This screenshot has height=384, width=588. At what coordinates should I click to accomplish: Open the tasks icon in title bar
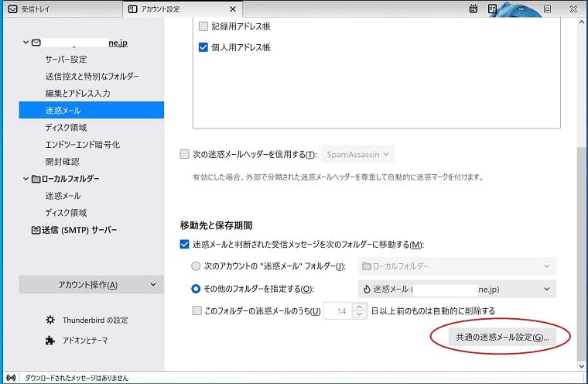[x=492, y=9]
